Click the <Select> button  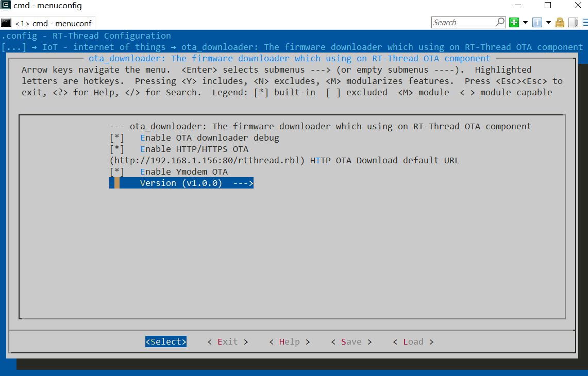tap(166, 341)
